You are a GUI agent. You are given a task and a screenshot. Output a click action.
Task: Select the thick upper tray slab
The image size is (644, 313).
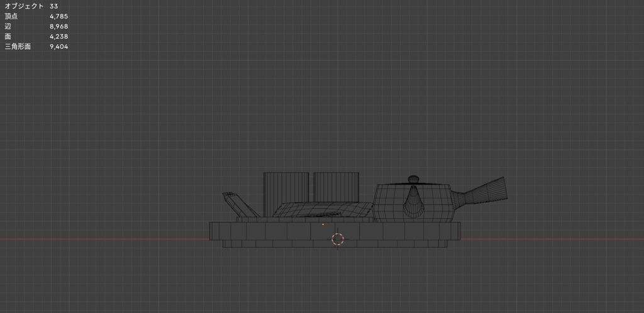pos(335,231)
